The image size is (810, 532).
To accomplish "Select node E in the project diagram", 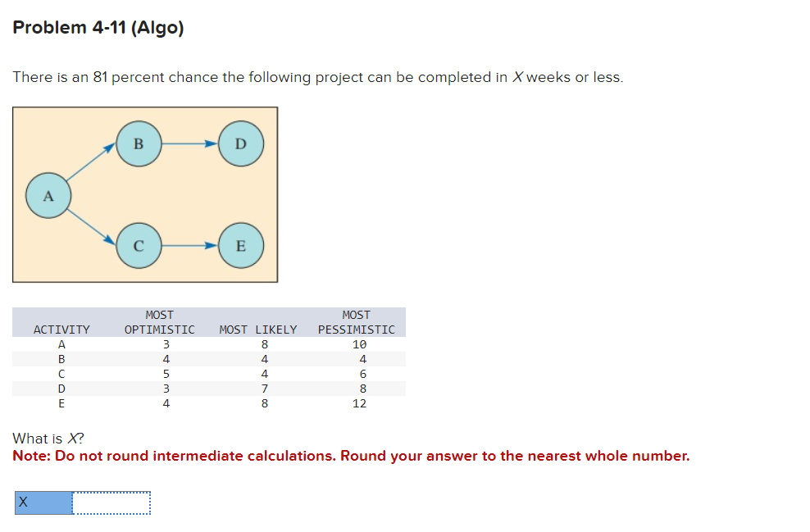I will [x=241, y=246].
